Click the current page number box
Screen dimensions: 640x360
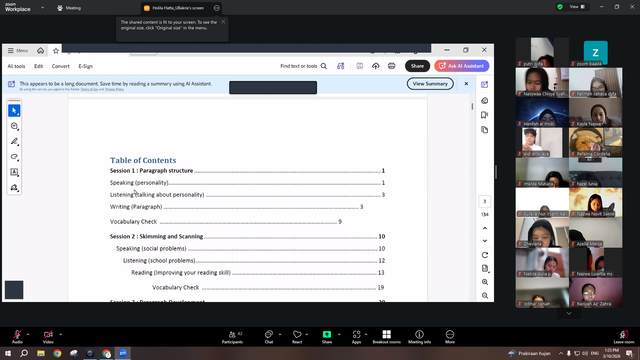click(484, 201)
